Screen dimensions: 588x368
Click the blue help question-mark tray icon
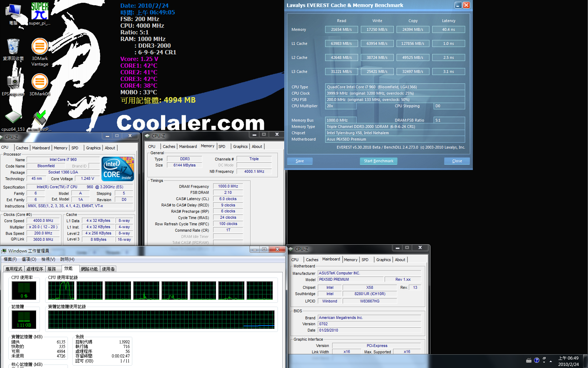[x=537, y=360]
